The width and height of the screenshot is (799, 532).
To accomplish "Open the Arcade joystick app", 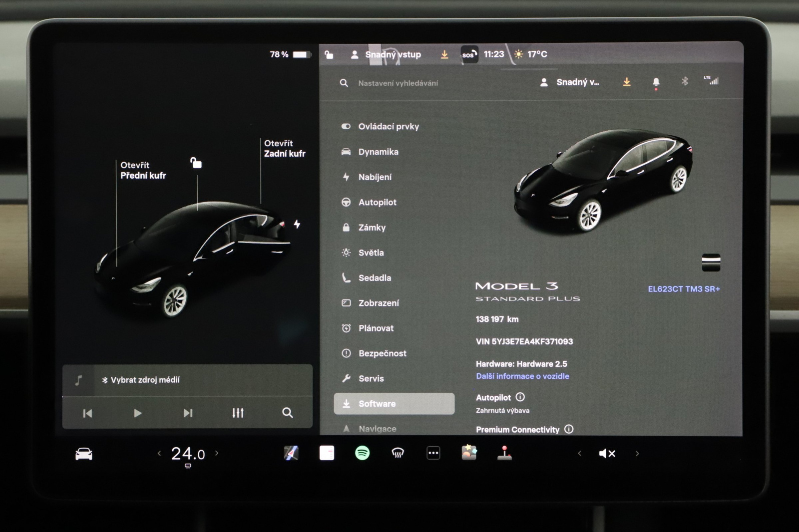I will (504, 453).
